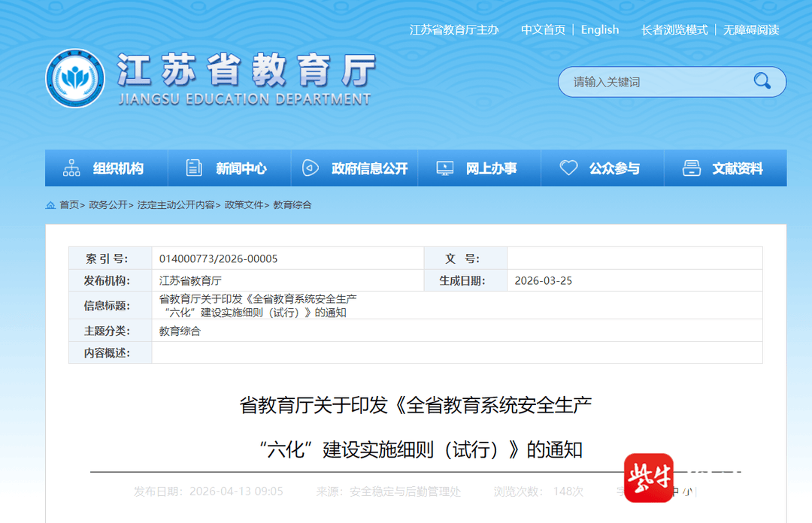The width and height of the screenshot is (812, 523).
Task: Click the 新闻中心 document icon
Action: 194,168
